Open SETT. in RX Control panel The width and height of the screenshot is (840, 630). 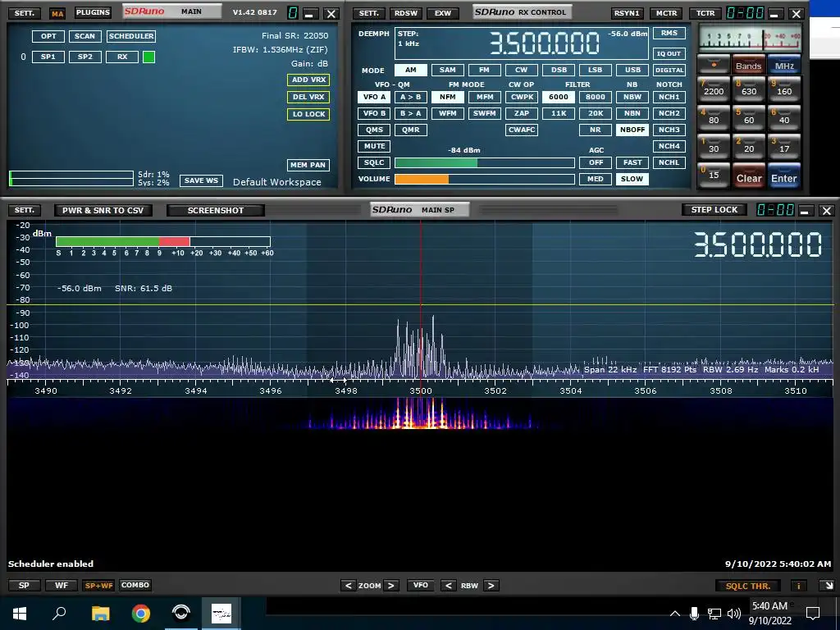tap(368, 13)
